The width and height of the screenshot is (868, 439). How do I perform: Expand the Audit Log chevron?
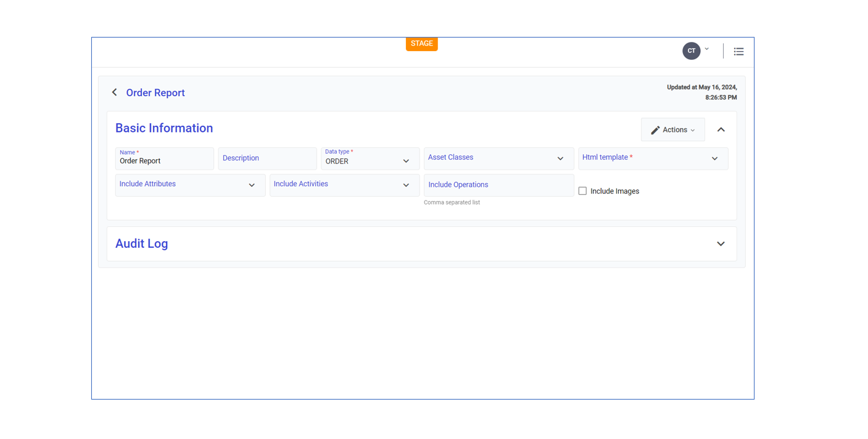721,244
